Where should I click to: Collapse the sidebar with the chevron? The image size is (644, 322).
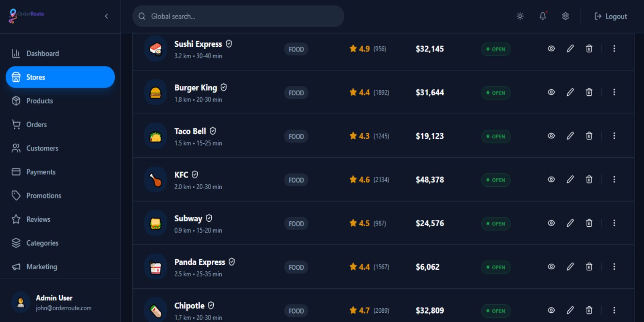click(106, 16)
